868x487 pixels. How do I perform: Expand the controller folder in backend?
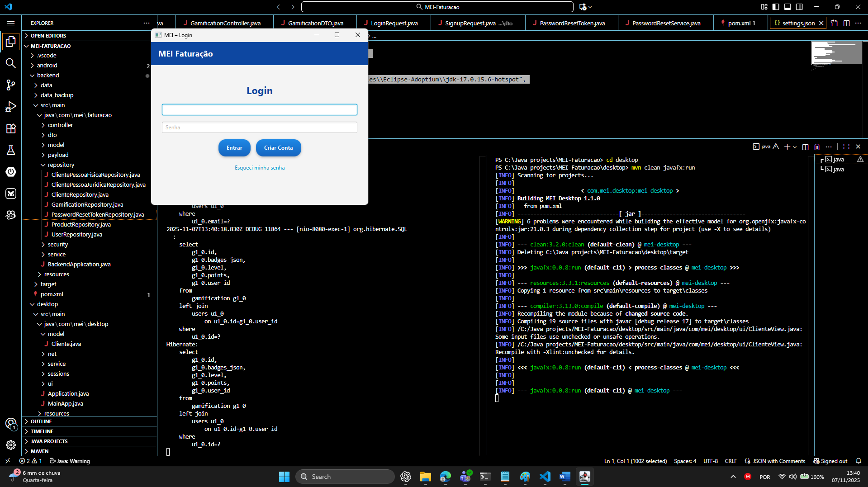tap(60, 125)
